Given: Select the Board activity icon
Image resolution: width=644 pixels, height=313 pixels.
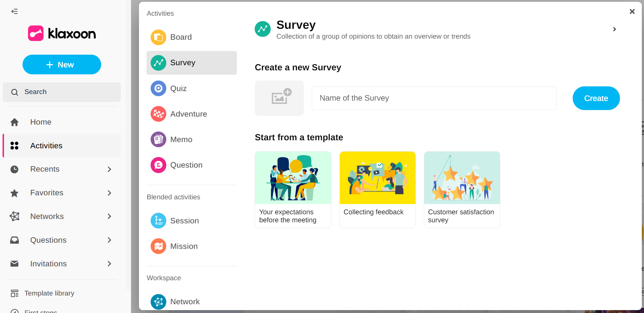Looking at the screenshot, I should click(x=158, y=37).
